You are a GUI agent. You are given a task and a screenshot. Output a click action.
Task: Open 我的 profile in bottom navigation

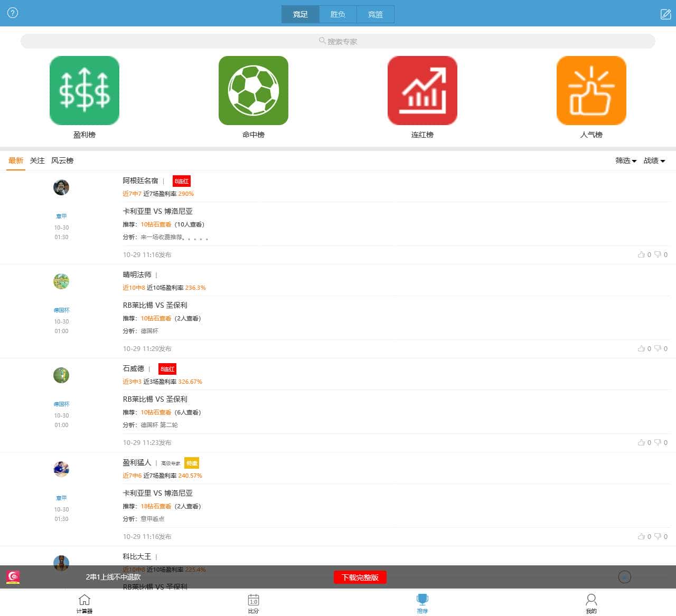tap(591, 603)
